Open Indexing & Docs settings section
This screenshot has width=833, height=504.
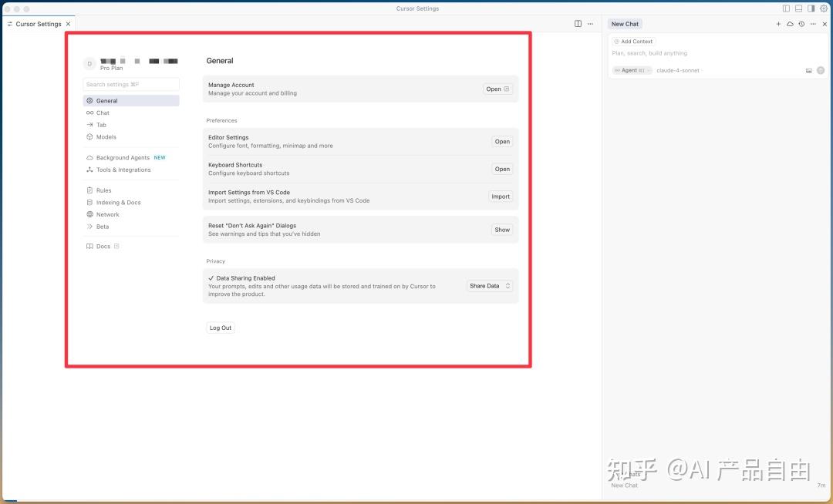(x=131, y=203)
